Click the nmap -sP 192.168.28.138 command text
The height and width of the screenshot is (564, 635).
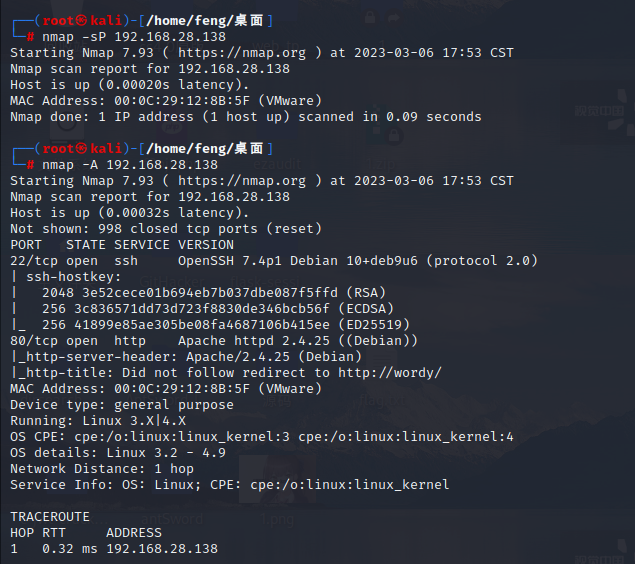[x=134, y=37]
